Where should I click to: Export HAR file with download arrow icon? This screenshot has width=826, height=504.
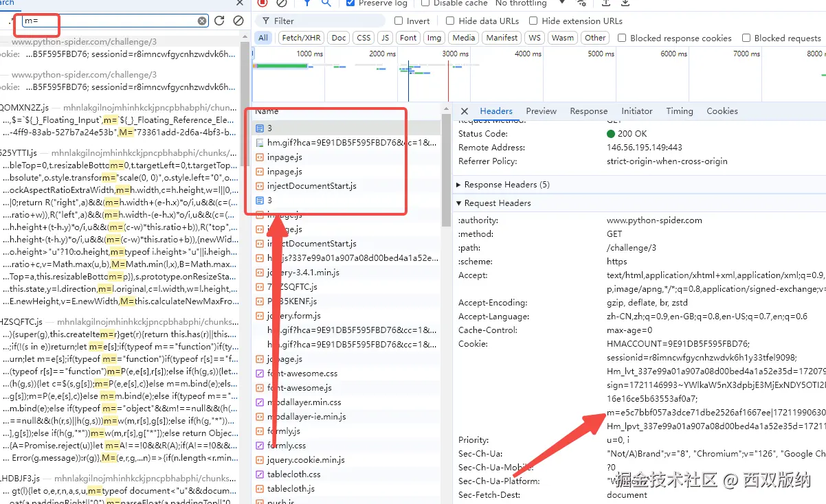click(625, 3)
